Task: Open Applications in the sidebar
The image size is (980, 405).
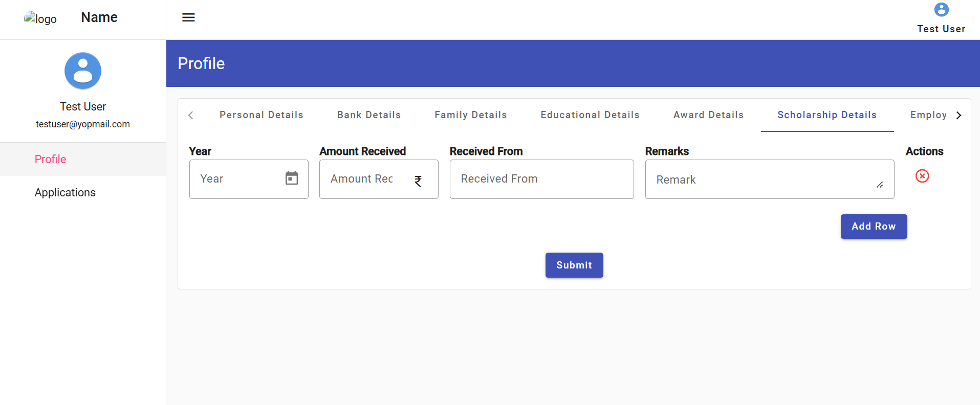Action: coord(65,193)
